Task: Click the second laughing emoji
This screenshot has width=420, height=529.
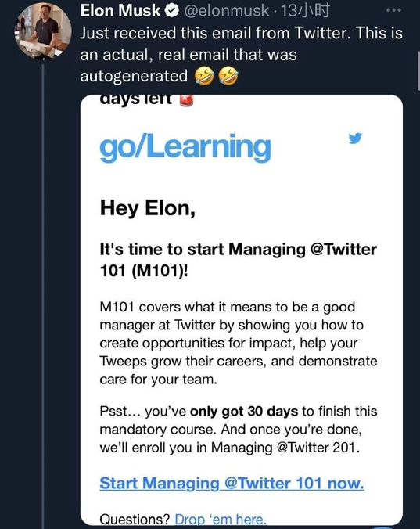Action: point(228,76)
